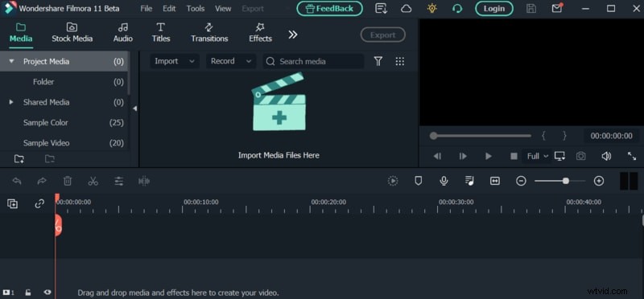Image resolution: width=644 pixels, height=299 pixels.
Task: Adjust volume with the speaker icon
Action: click(606, 156)
